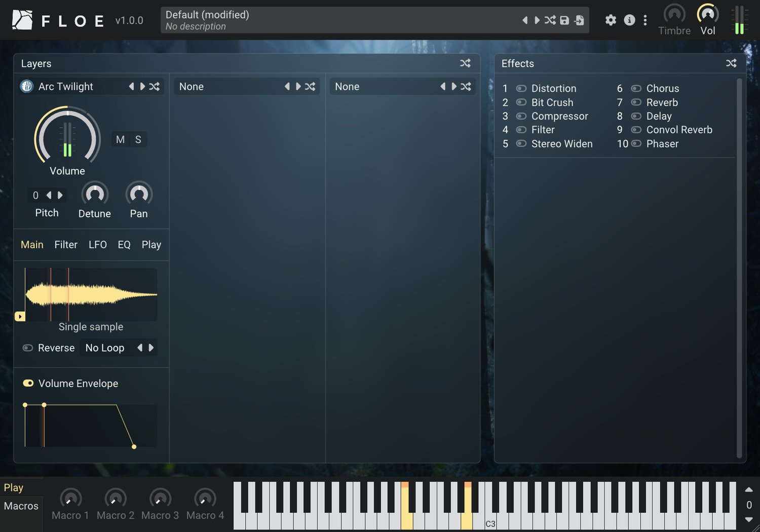
Task: Open the second layer None instrument selector
Action: pos(228,87)
